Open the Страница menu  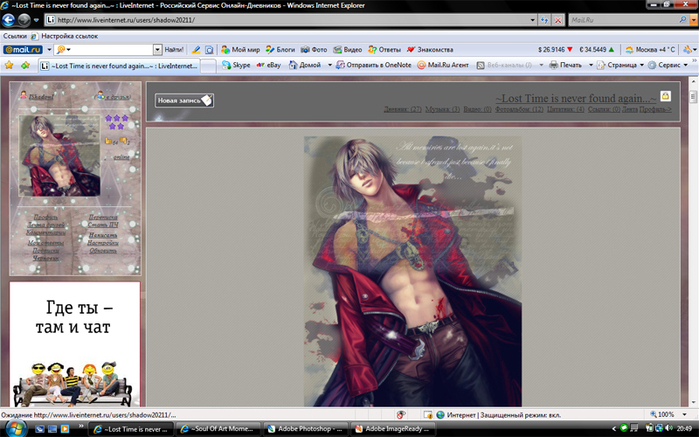620,65
